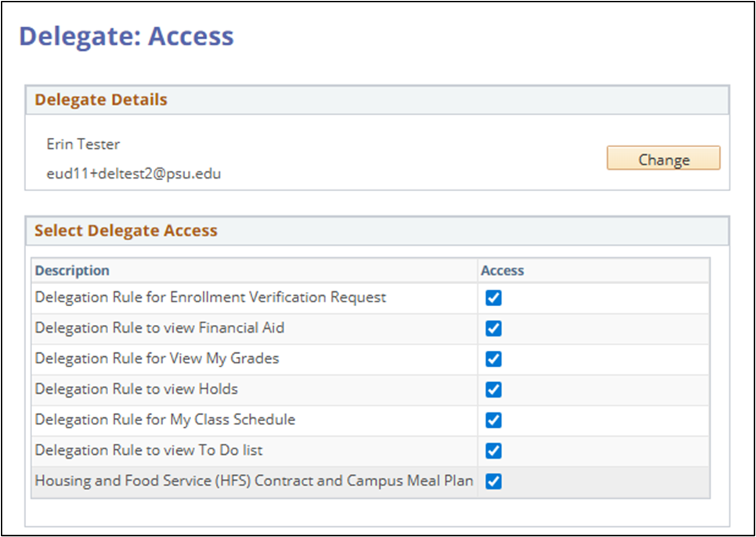Uncheck Enrollment Verification Request access checkbox
This screenshot has width=756, height=537.
(x=494, y=298)
